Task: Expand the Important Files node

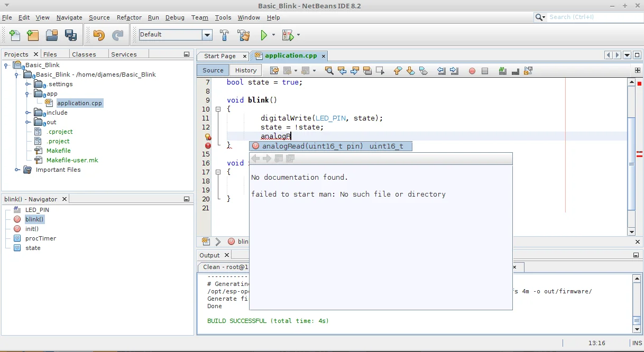Action: tap(17, 170)
